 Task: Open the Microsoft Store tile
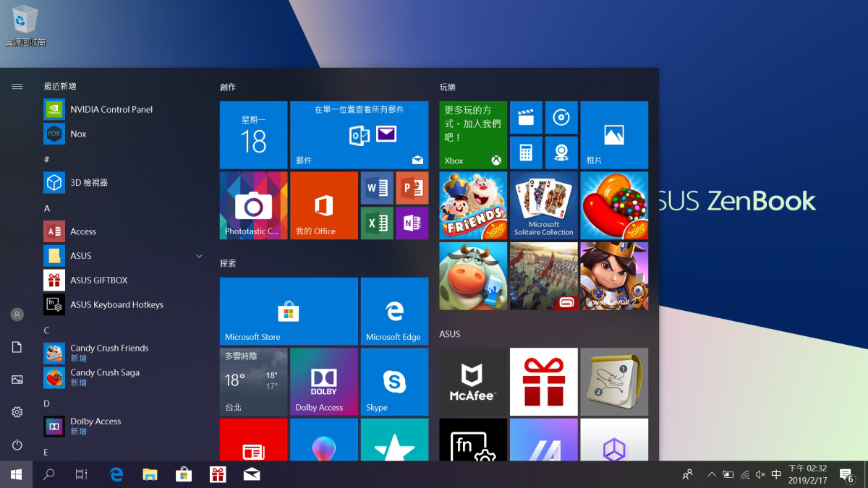point(289,311)
